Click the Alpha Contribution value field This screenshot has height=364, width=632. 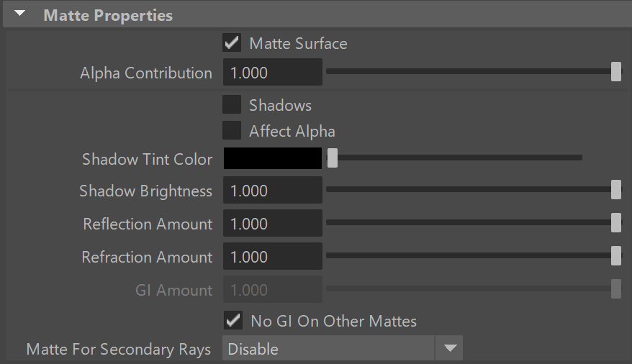point(273,72)
